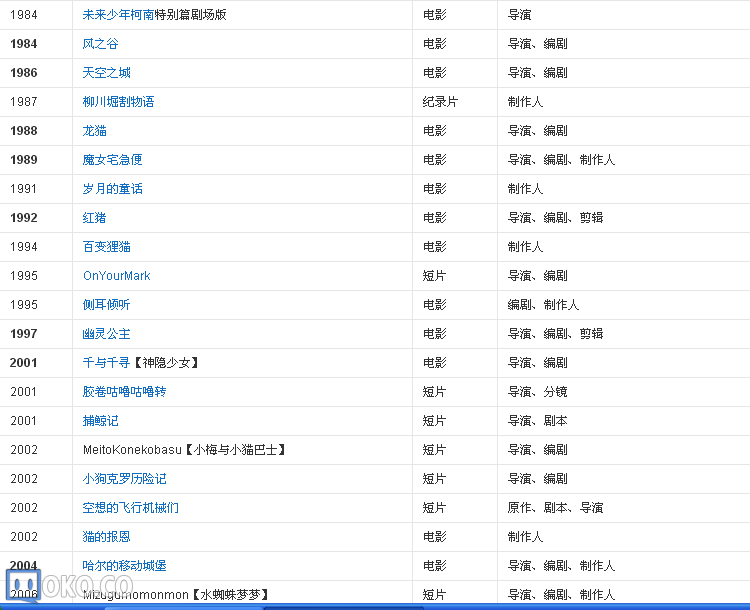The width and height of the screenshot is (750, 610).
Task: Open the 未来少年柯南 link
Action: pos(118,15)
